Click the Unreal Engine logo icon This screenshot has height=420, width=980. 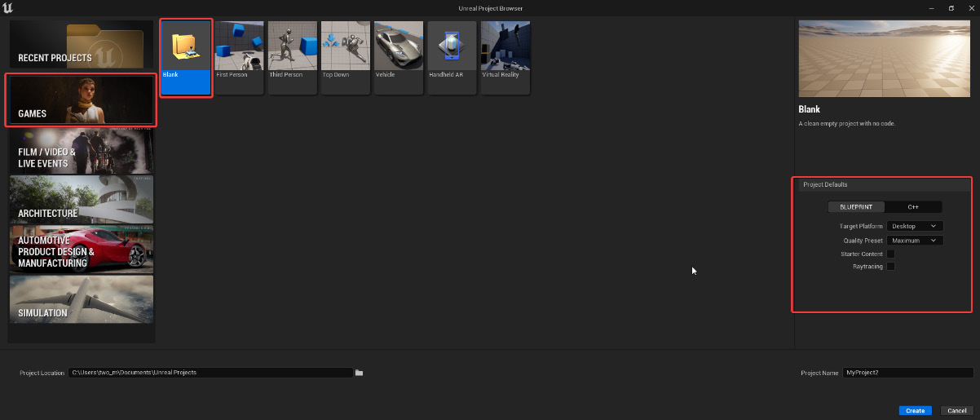[9, 8]
